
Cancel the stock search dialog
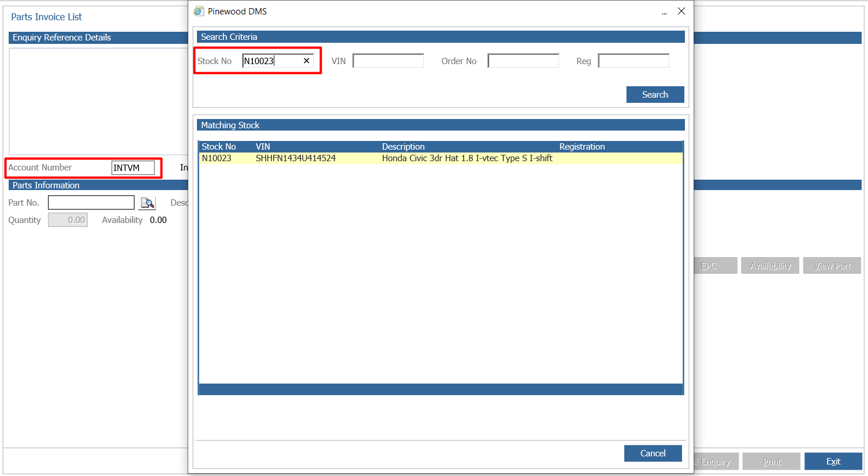[x=653, y=453]
